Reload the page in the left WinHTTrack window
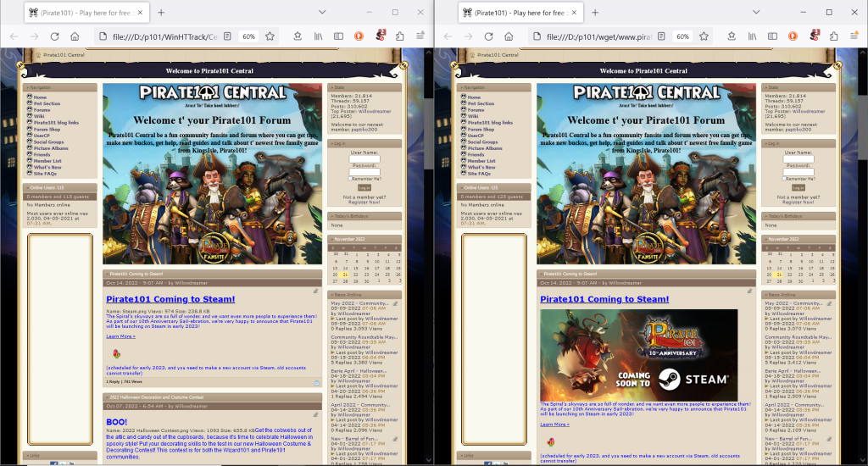This screenshot has height=466, width=868. click(x=54, y=36)
